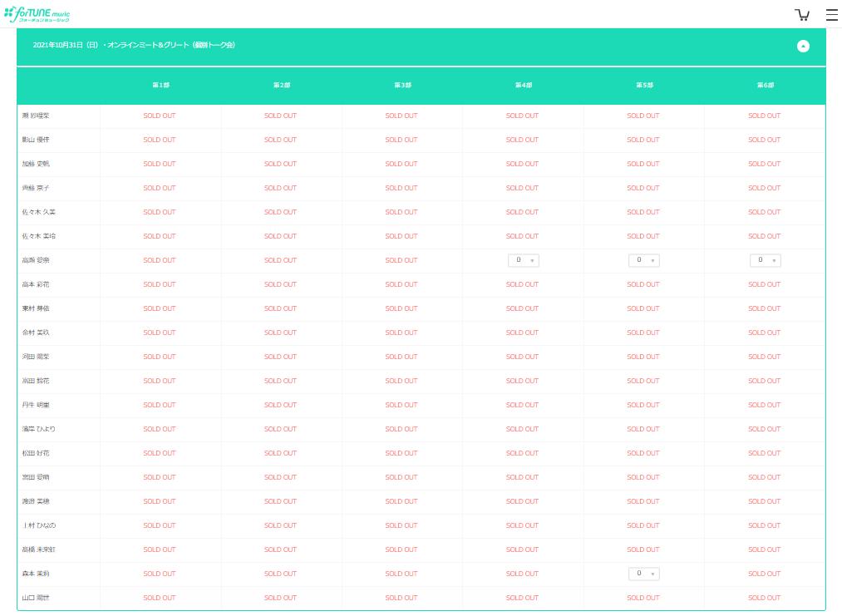Viewport: 842px width, 616px height.
Task: Click SOLD OUT for 渡邉 美穂 第2部
Action: (x=280, y=501)
